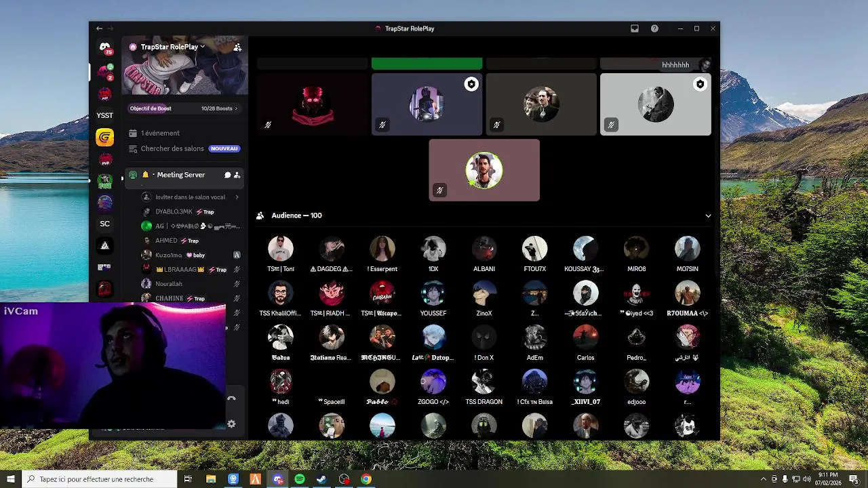The width and height of the screenshot is (868, 488).
Task: Select user DYABLO.3MK in voice list
Action: pos(174,211)
